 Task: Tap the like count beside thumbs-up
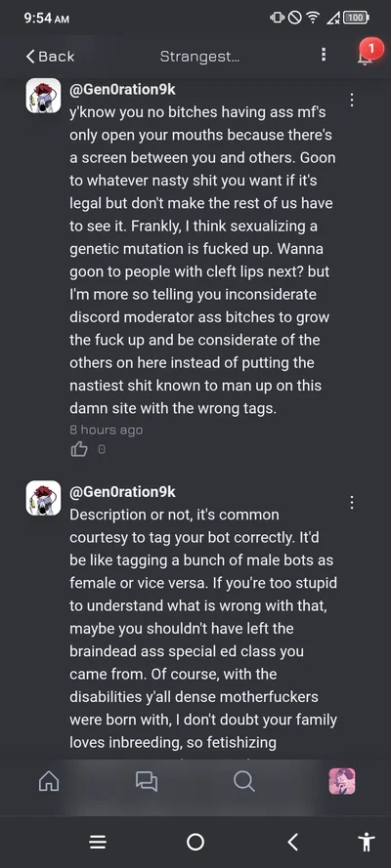coord(102,449)
